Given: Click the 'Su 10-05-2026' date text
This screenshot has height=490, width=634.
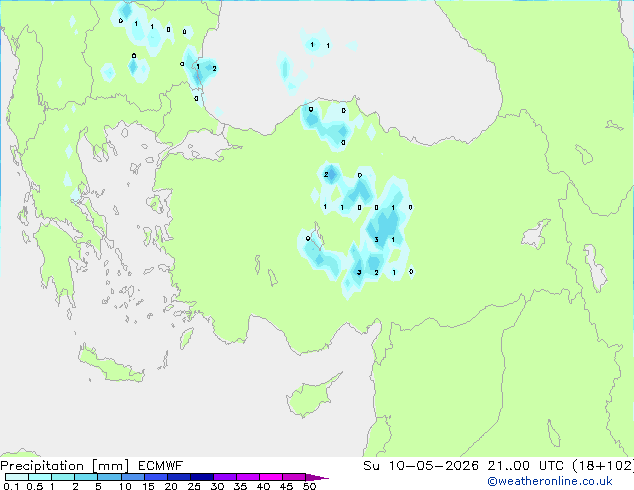Looking at the screenshot, I should [421, 466].
